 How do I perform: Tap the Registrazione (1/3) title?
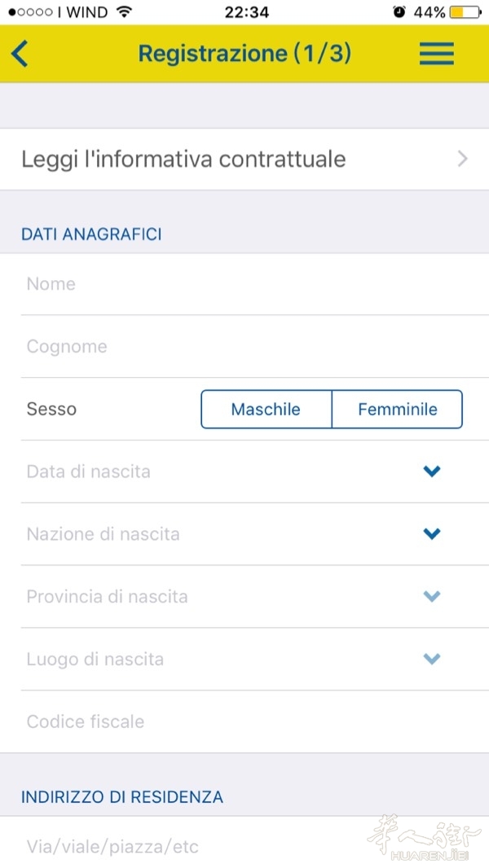coord(244,54)
